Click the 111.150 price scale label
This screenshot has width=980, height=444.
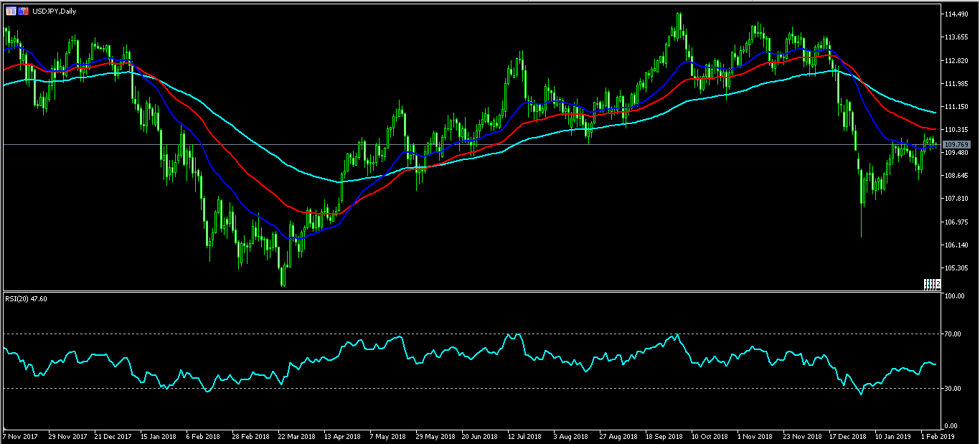click(x=957, y=106)
